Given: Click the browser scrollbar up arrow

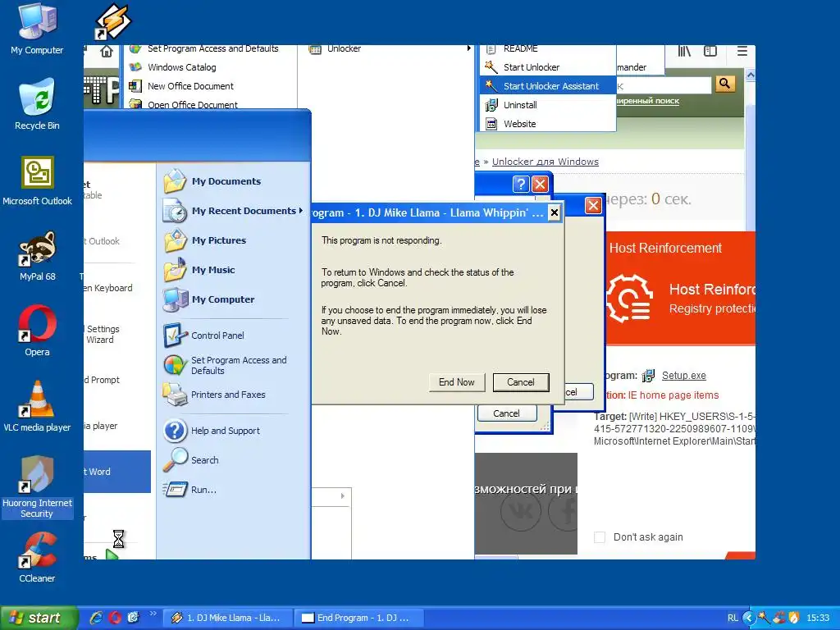Looking at the screenshot, I should tap(751, 75).
